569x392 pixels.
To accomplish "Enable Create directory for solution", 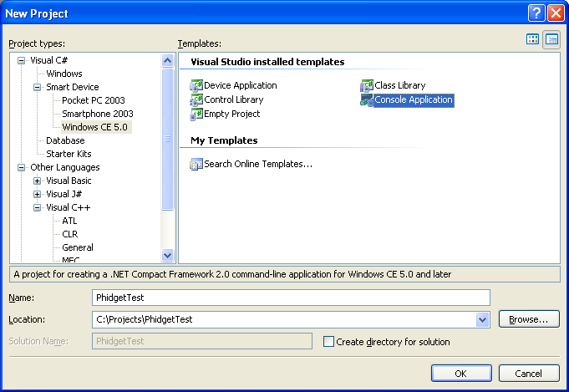I will [329, 342].
